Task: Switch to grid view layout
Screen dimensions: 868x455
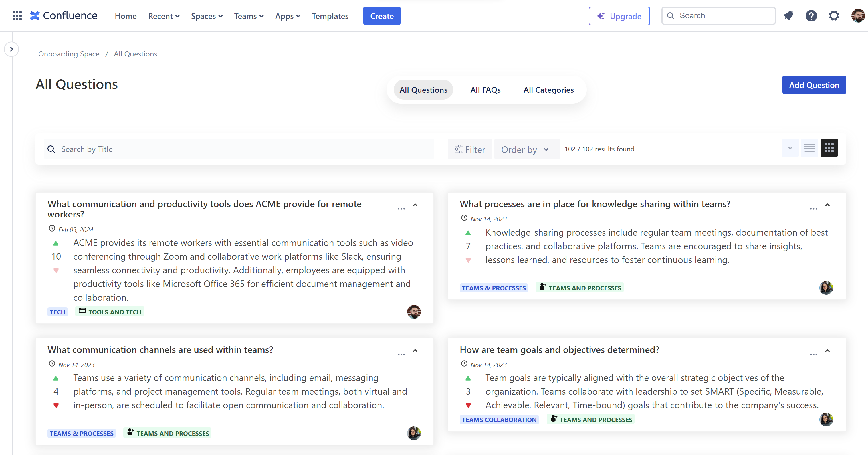Action: (829, 148)
